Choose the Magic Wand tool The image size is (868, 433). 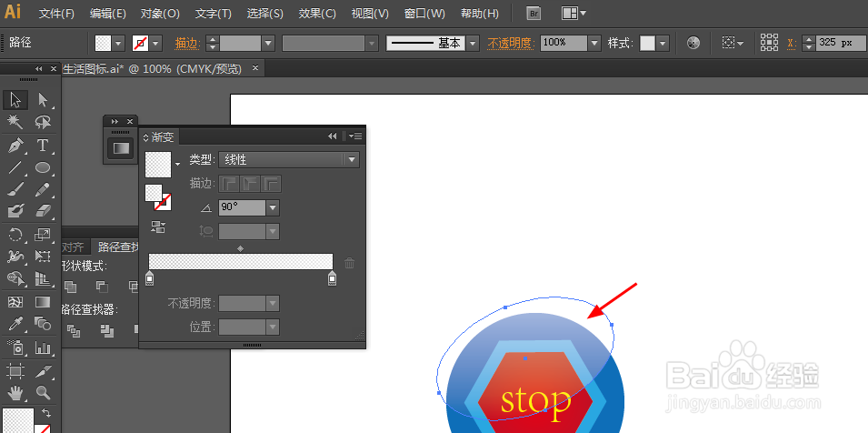click(x=15, y=122)
